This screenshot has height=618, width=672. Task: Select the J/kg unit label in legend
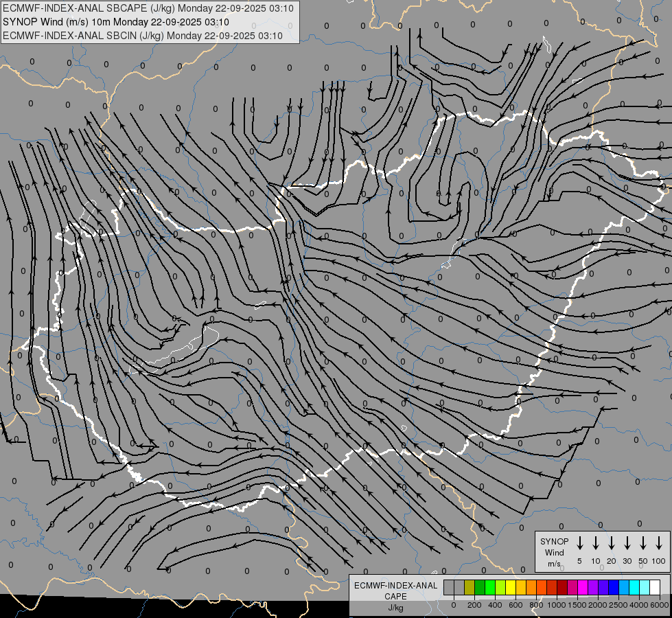tap(395, 608)
